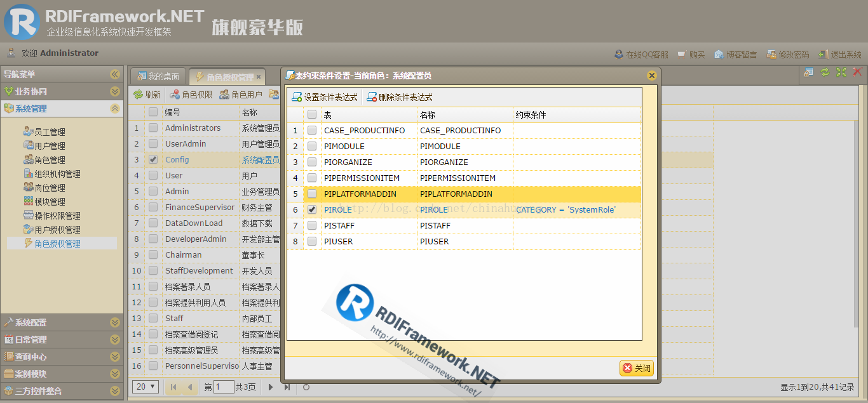Click the 刷新 toolbar button
The height and width of the screenshot is (403, 868).
click(x=147, y=95)
